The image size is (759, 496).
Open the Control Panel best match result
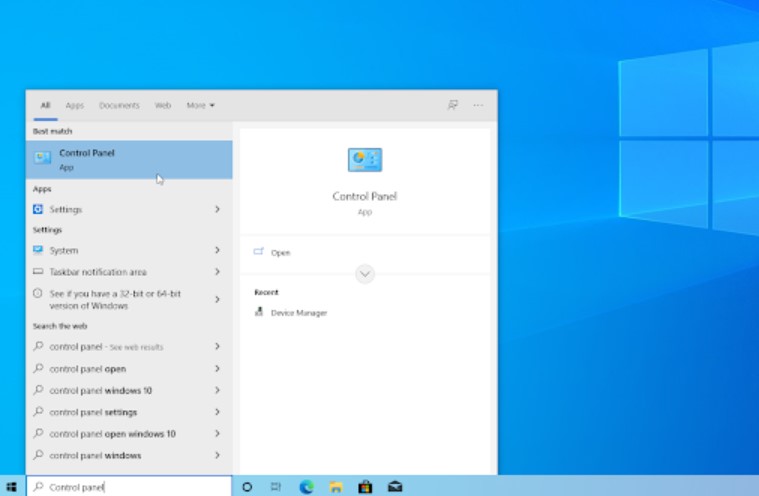(129, 160)
